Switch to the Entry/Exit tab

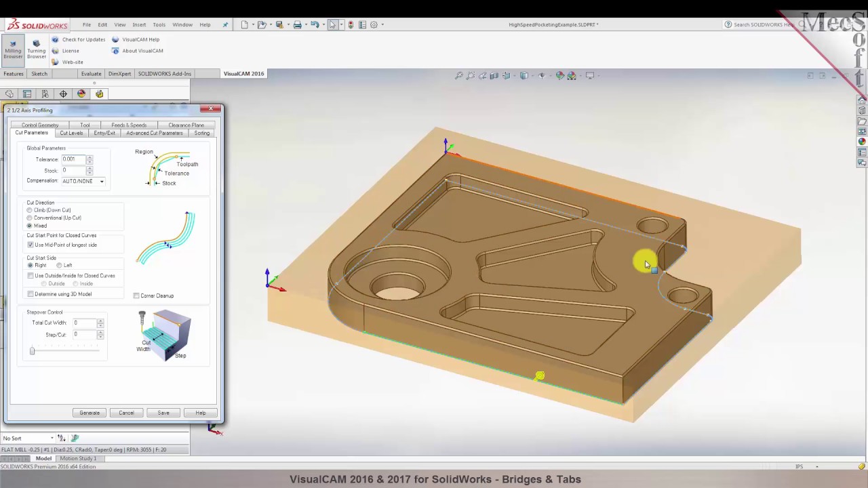pyautogui.click(x=104, y=133)
